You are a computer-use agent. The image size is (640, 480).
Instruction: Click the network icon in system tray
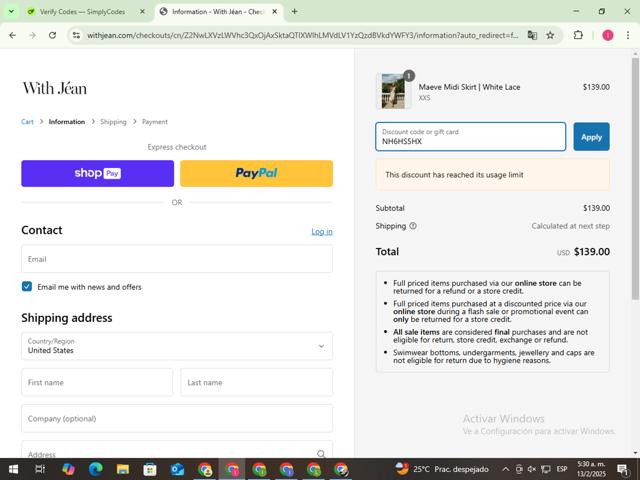click(546, 469)
